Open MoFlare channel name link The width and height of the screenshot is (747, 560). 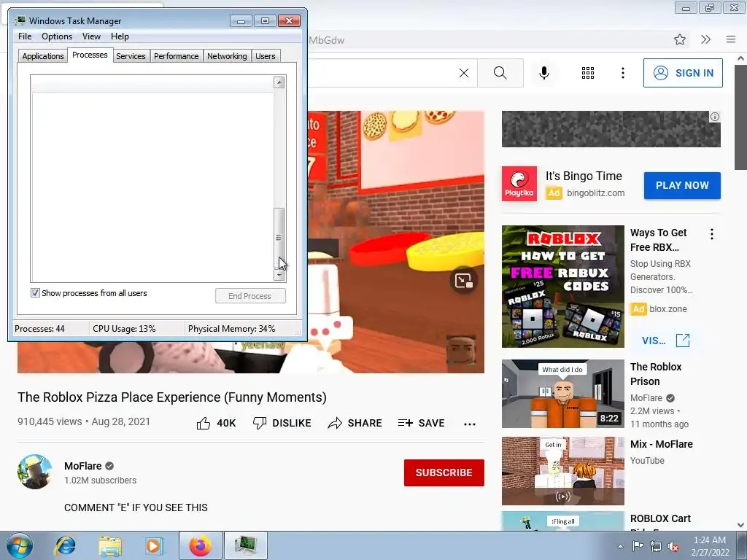83,466
